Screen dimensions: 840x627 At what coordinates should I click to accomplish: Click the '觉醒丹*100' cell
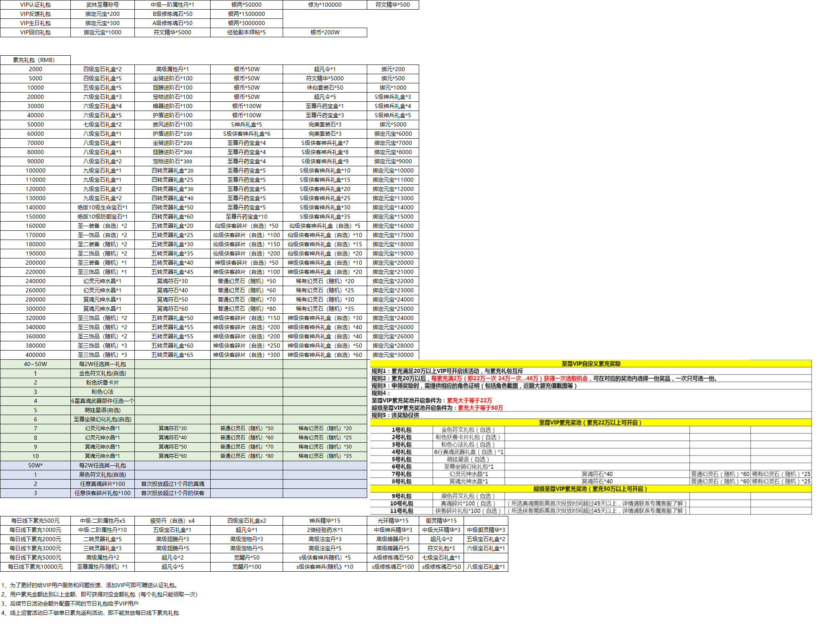[x=247, y=567]
